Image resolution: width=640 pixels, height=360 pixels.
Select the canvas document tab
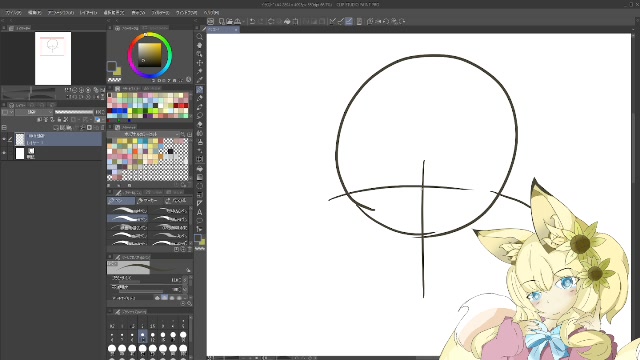click(x=223, y=29)
